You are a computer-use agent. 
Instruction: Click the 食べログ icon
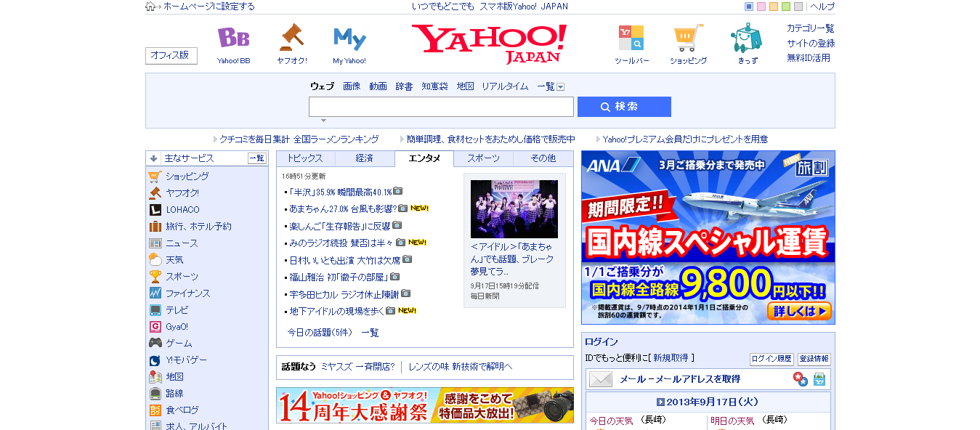[x=155, y=410]
